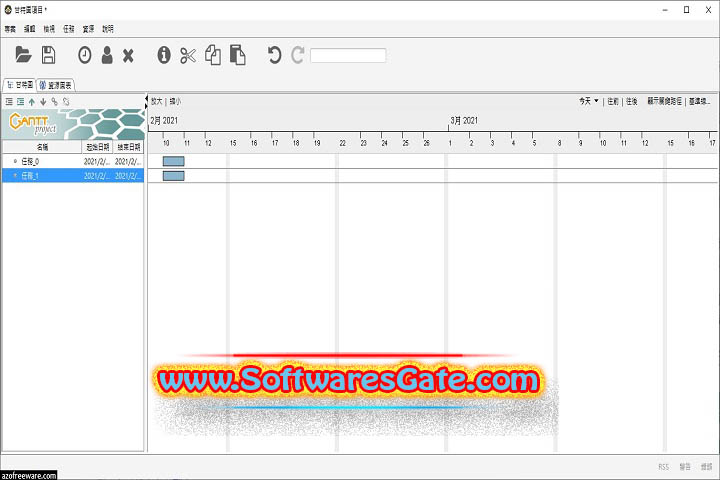The image size is (720, 480).
Task: Switch to the 甘特圖 tab
Action: click(x=20, y=85)
